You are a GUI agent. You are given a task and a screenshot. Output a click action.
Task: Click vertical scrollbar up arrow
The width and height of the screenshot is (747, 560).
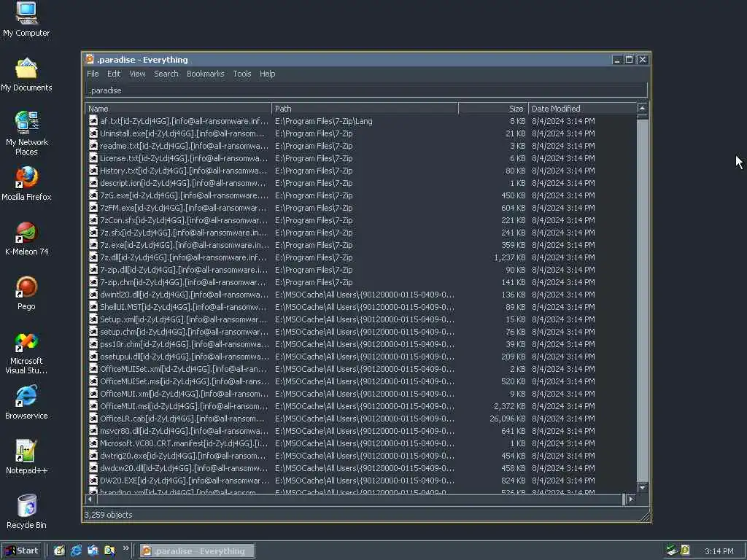pos(642,109)
